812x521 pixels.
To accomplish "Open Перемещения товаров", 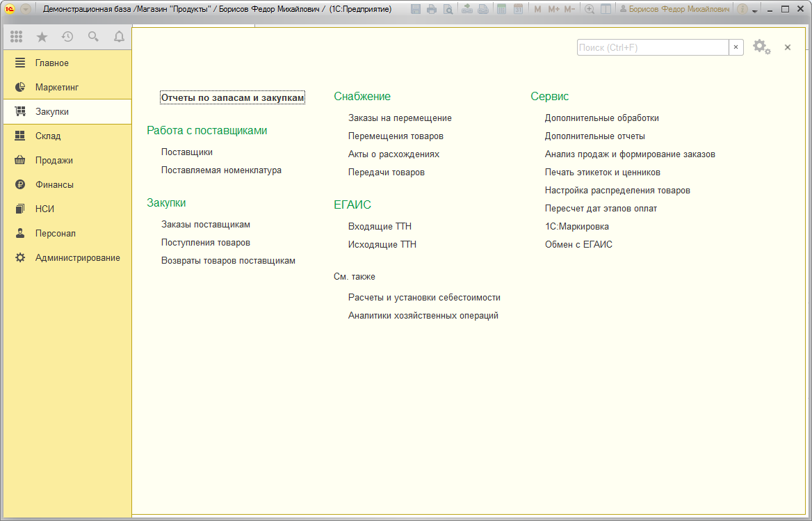I will (396, 136).
